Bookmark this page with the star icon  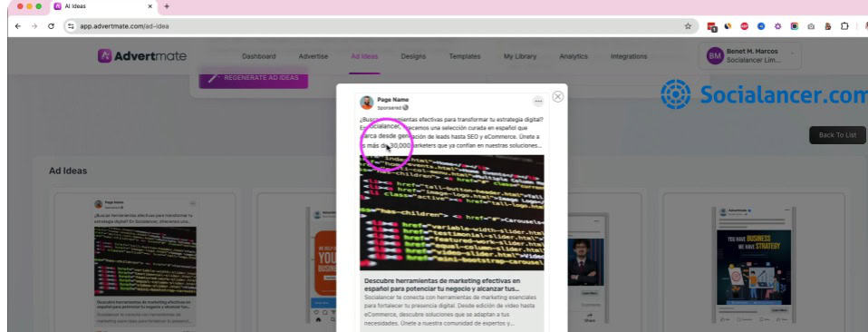[x=688, y=26]
